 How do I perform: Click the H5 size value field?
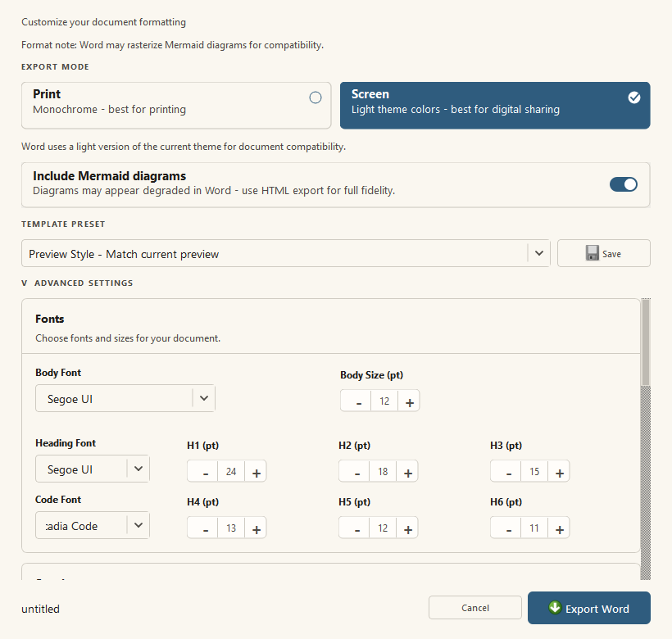(383, 528)
